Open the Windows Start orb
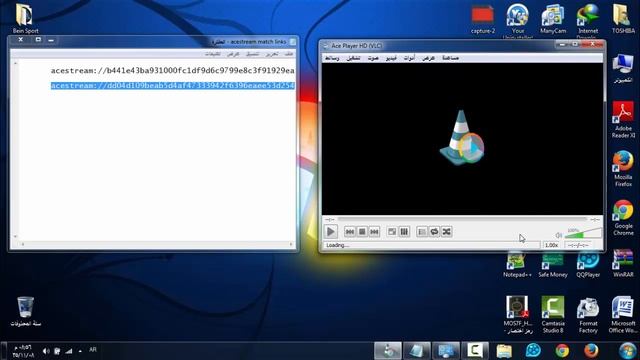The image size is (640, 360). pos(627,351)
